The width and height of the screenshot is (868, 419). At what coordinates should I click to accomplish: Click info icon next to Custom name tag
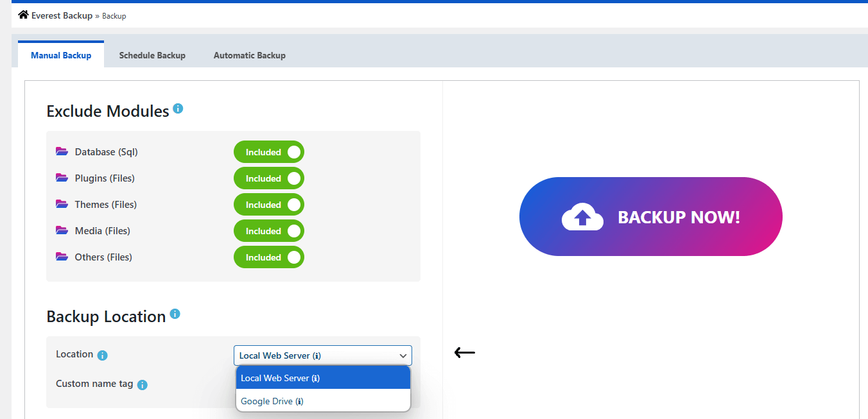click(143, 385)
